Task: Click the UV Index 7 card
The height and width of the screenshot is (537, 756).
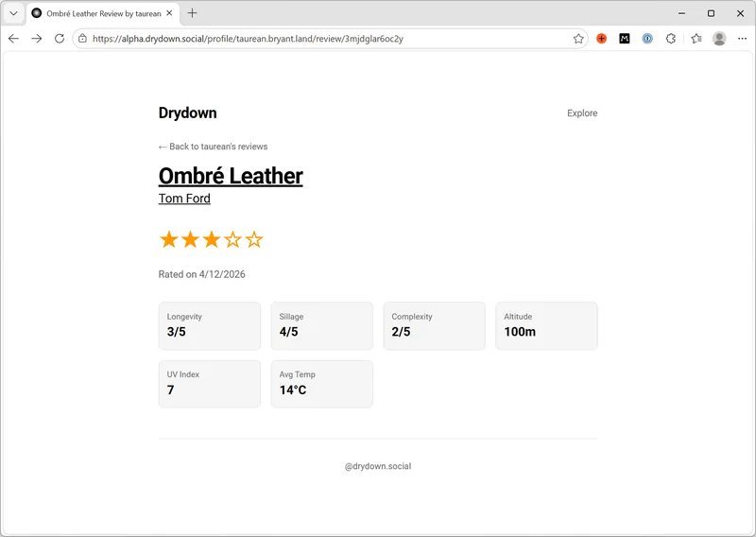Action: (x=209, y=384)
